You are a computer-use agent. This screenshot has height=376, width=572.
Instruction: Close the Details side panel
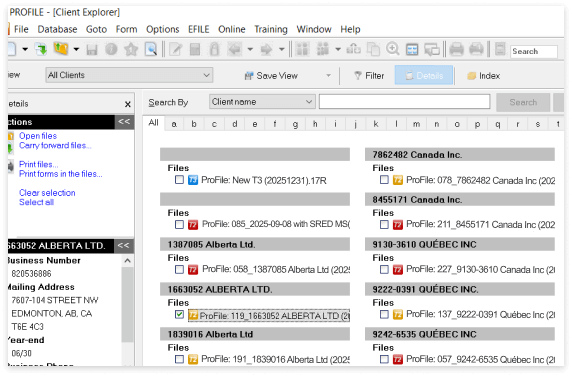(x=128, y=105)
